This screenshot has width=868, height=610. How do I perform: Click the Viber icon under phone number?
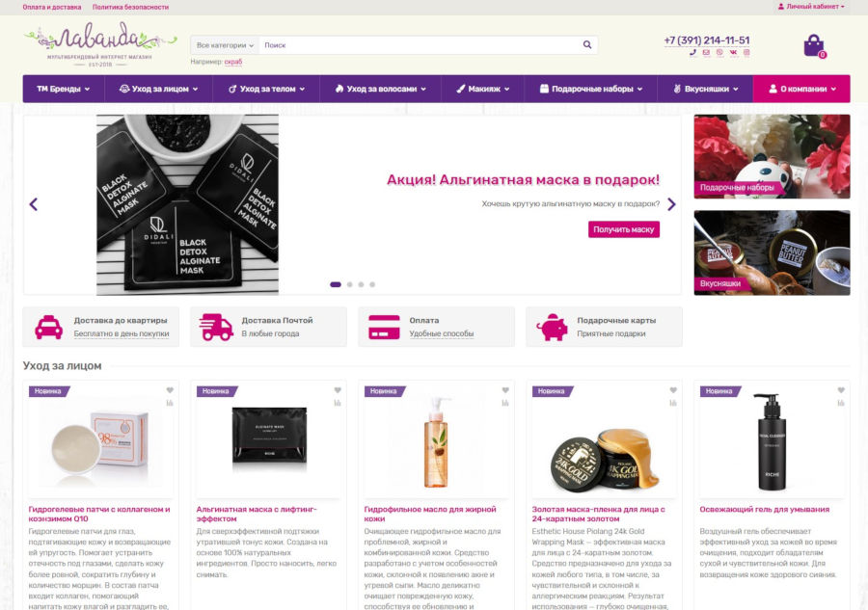(719, 52)
